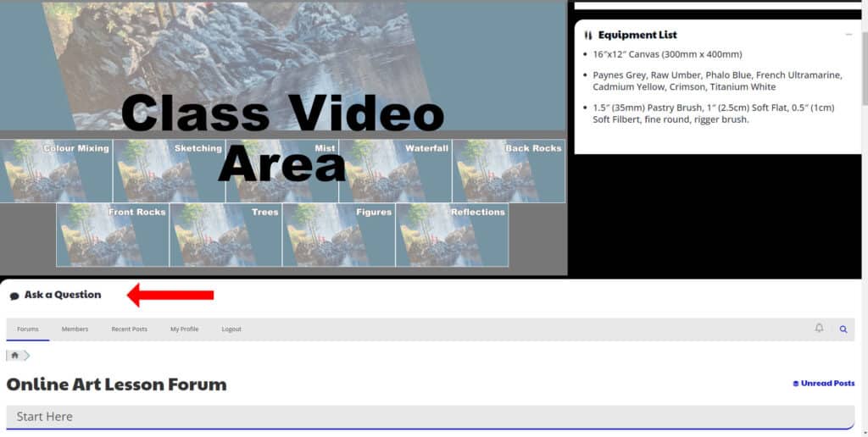Expand the Start Here forum section
The image size is (868, 437).
click(429, 417)
